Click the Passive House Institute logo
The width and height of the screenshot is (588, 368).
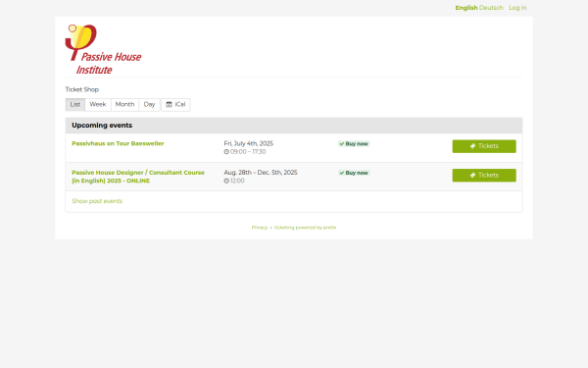[x=103, y=50]
